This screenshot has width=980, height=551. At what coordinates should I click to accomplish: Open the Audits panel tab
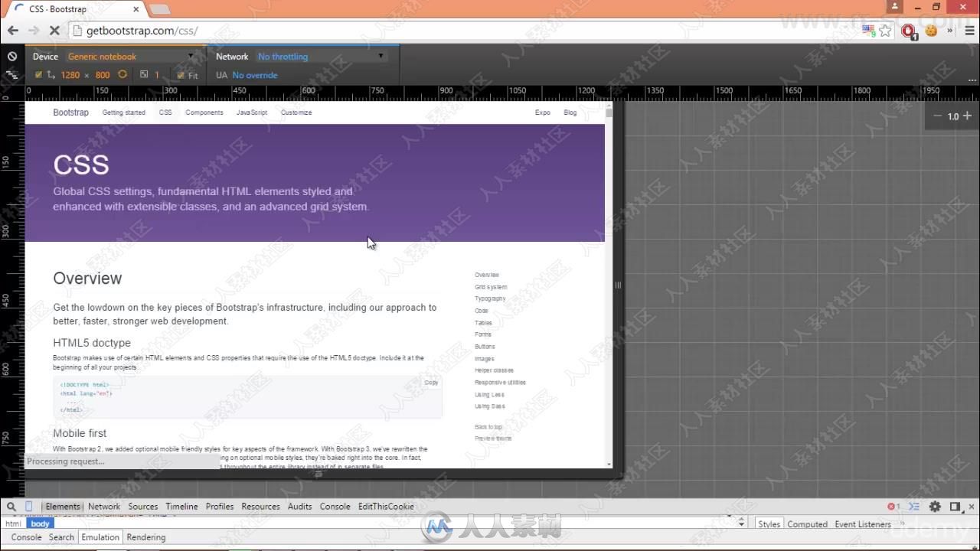coord(300,507)
